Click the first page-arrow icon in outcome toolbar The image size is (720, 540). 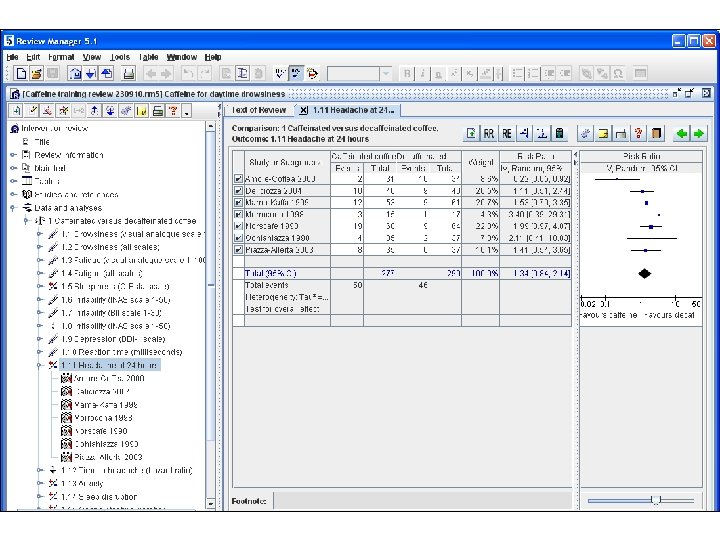click(x=471, y=134)
